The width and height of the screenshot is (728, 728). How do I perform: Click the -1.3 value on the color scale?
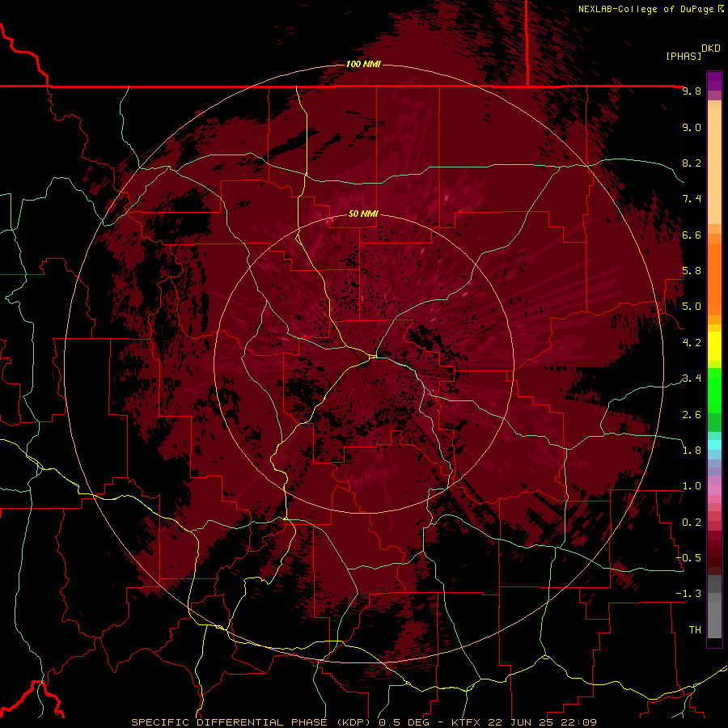688,594
